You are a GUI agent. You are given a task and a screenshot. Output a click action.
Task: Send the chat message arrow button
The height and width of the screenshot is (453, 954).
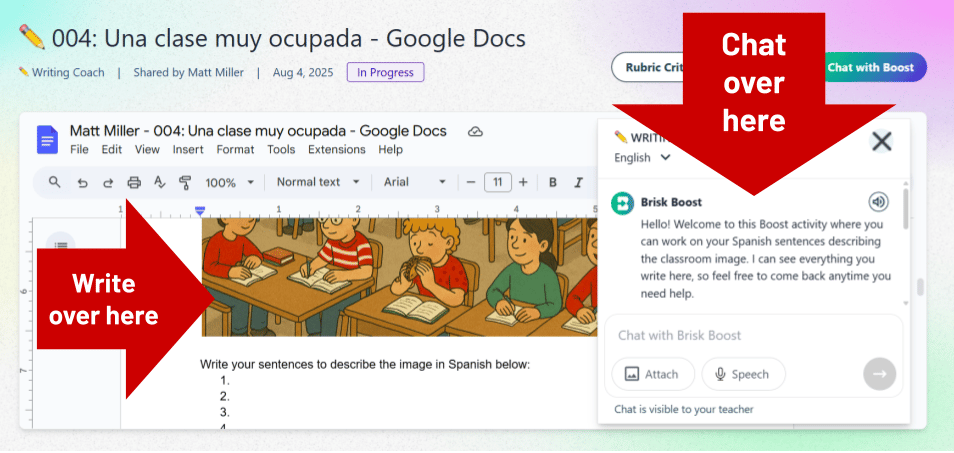click(x=880, y=374)
